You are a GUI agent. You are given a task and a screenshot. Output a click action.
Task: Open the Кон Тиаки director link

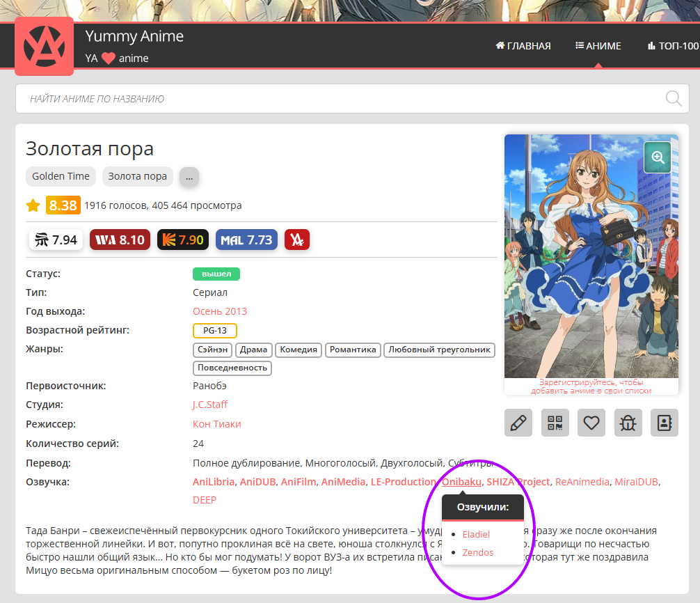[x=217, y=424]
